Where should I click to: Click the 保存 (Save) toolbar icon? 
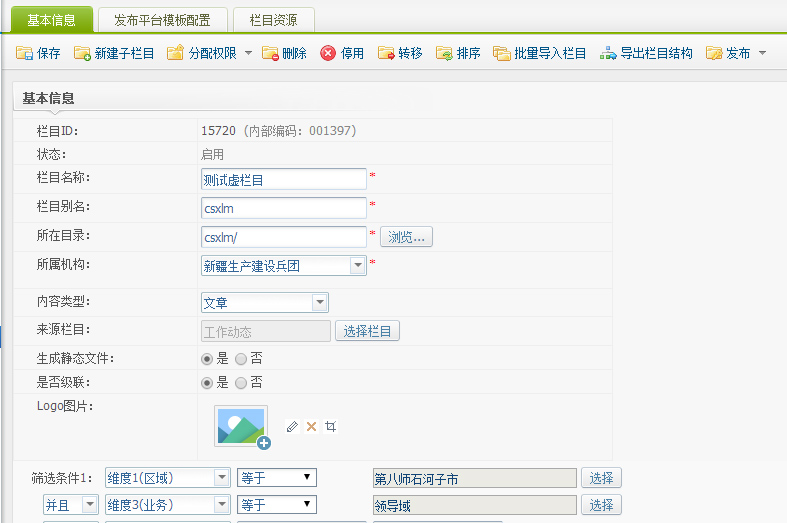pyautogui.click(x=25, y=53)
